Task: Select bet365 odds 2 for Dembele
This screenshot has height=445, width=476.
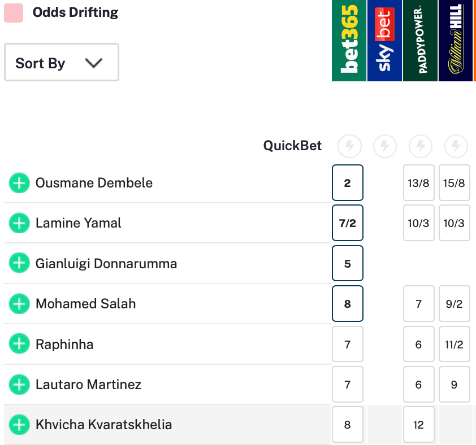Action: coord(347,183)
